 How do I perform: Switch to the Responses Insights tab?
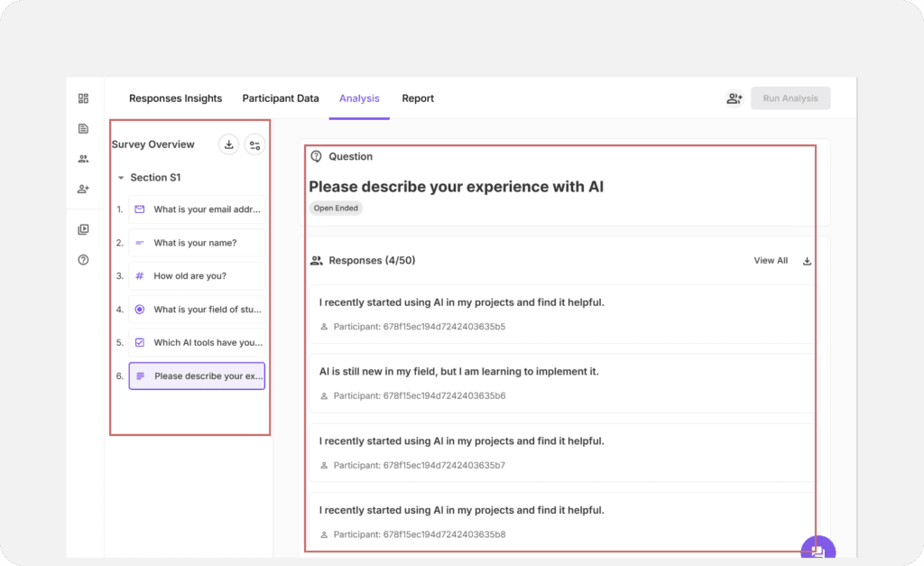175,98
